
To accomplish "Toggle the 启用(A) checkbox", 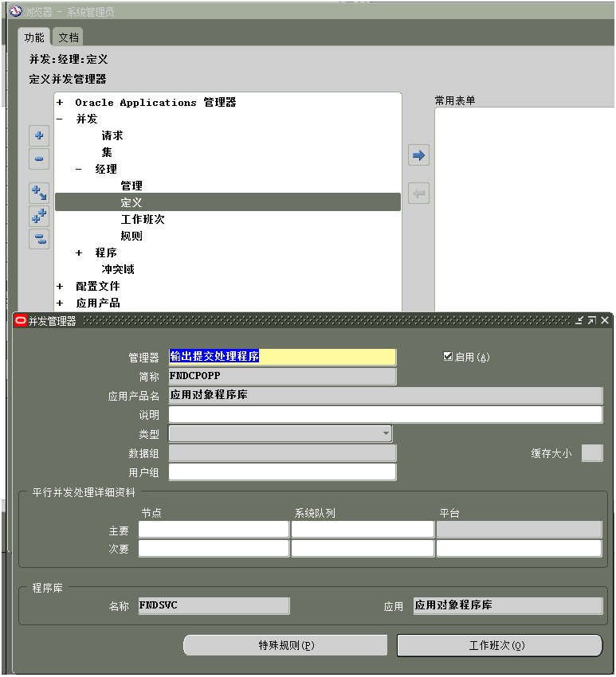I will [x=448, y=356].
